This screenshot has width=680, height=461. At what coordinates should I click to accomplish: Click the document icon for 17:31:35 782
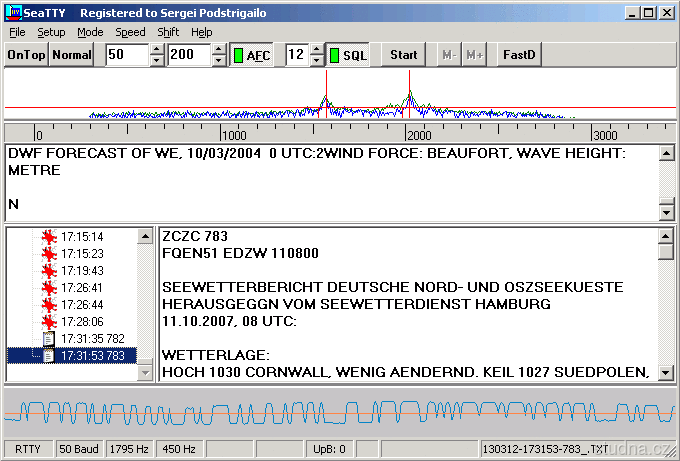coord(48,339)
